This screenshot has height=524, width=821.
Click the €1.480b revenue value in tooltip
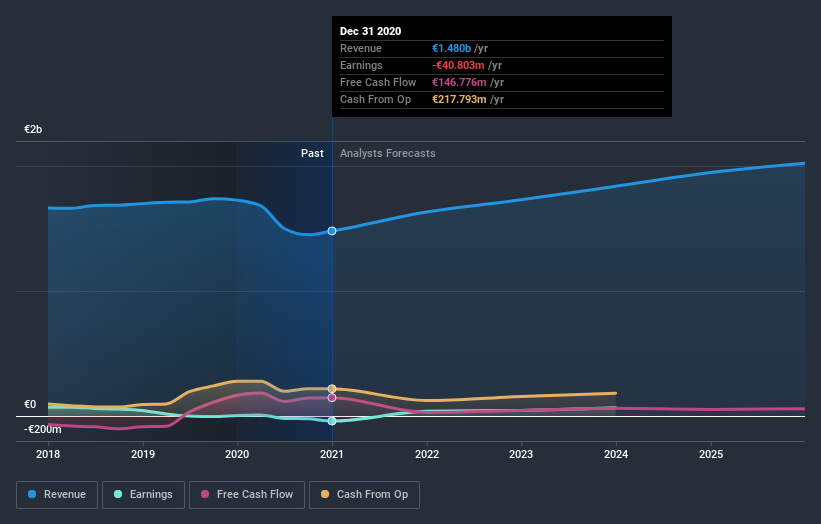click(x=451, y=48)
